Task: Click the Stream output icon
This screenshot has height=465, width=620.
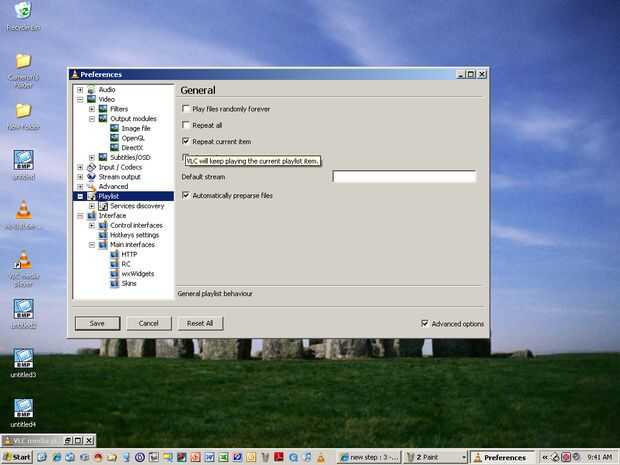Action: [91, 176]
